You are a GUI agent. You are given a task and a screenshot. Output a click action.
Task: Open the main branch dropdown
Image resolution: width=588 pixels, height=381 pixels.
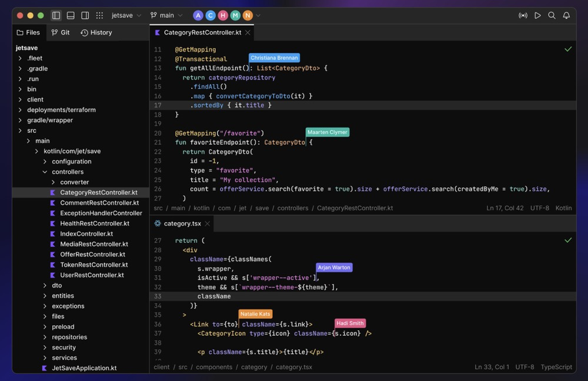(x=166, y=16)
